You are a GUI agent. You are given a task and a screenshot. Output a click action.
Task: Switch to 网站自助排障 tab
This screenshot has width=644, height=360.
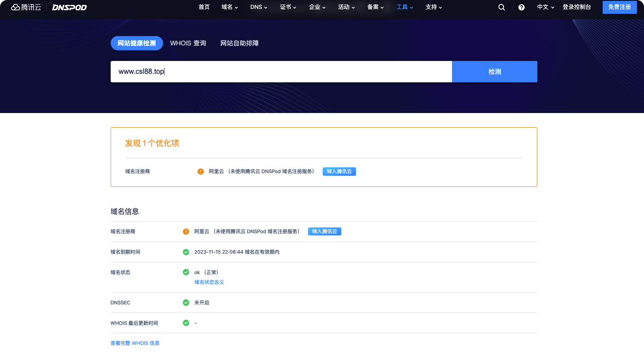coord(240,43)
